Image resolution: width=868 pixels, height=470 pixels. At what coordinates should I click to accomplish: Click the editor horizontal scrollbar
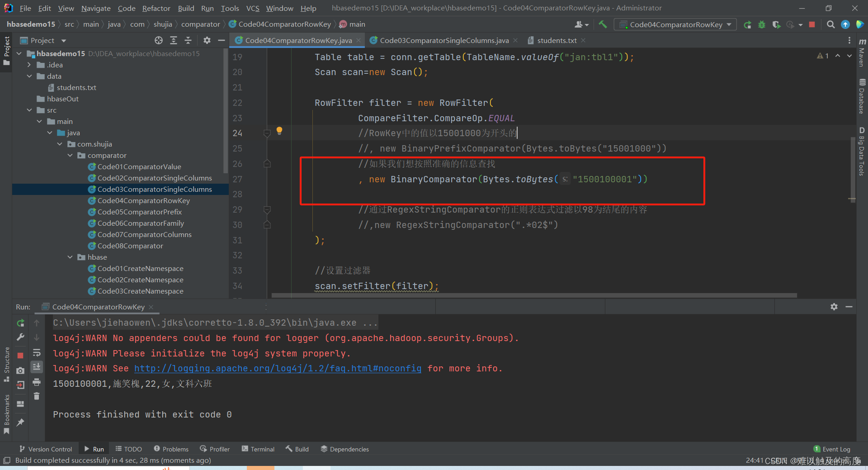(534, 295)
